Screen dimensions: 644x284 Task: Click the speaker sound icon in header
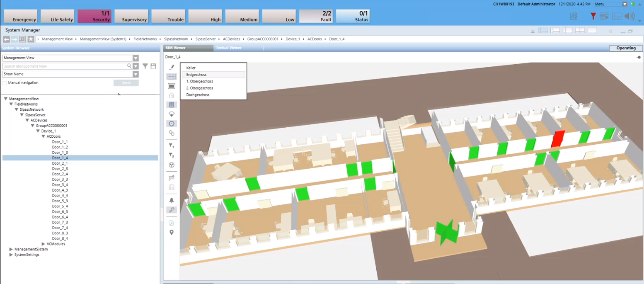coord(629,16)
